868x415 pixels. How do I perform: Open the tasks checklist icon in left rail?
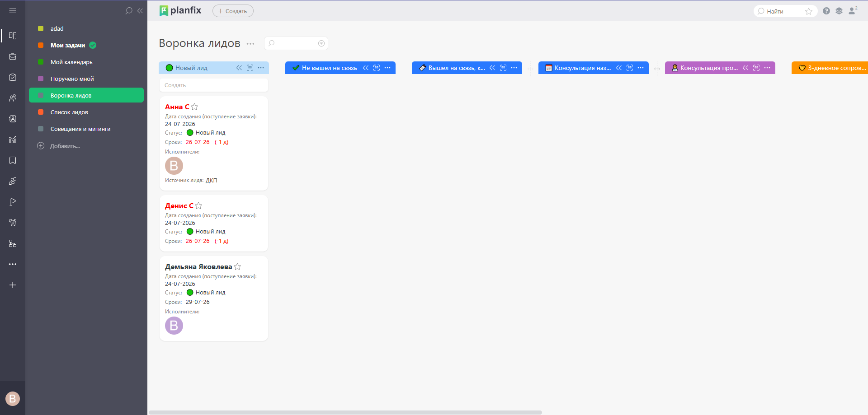[13, 77]
